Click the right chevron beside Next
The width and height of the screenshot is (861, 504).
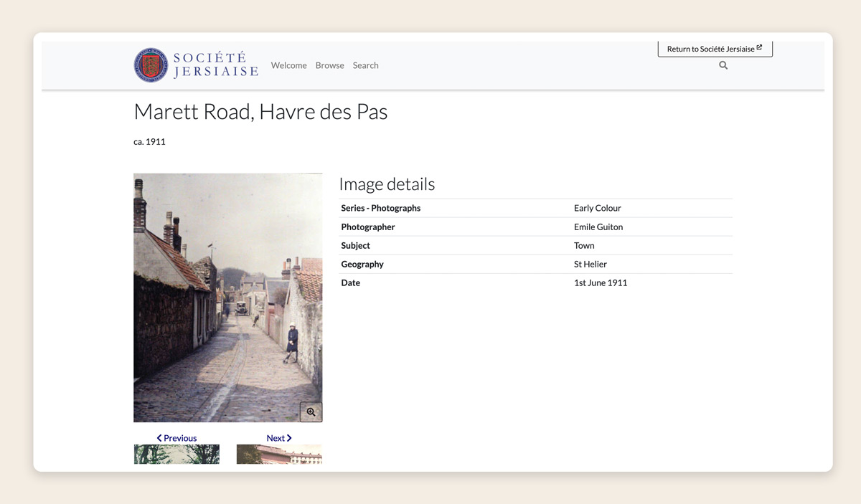(288, 438)
